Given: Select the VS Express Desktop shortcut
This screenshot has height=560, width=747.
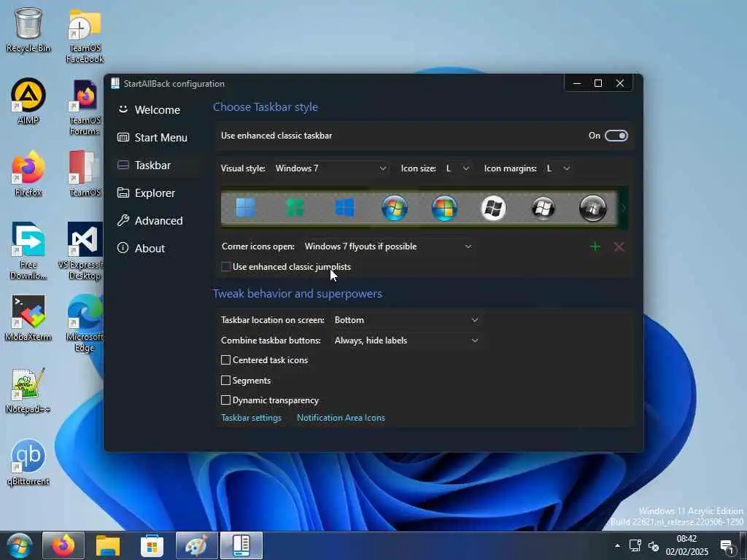Looking at the screenshot, I should 85,251.
